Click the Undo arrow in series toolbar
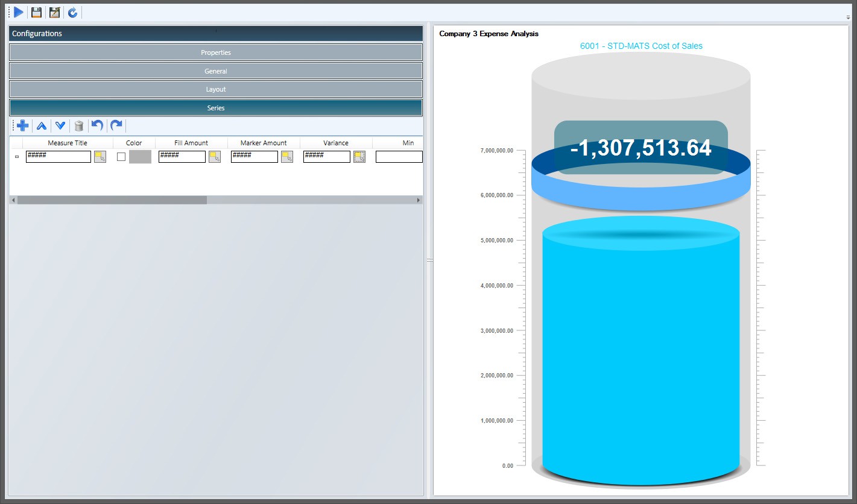The image size is (857, 504). [97, 125]
